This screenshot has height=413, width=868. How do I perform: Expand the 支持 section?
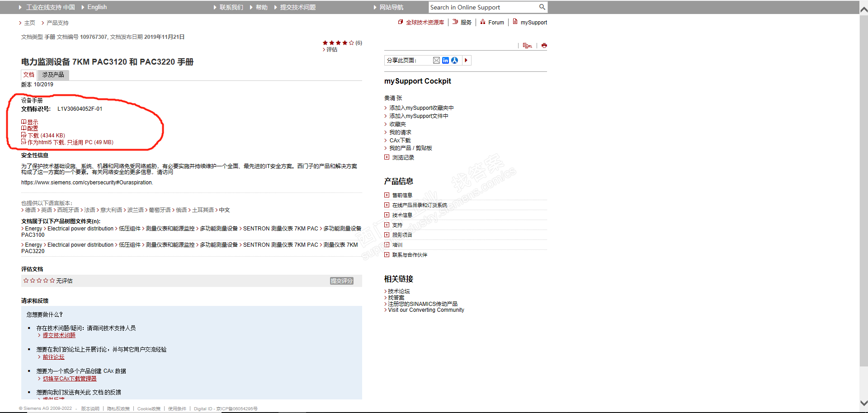tap(387, 225)
